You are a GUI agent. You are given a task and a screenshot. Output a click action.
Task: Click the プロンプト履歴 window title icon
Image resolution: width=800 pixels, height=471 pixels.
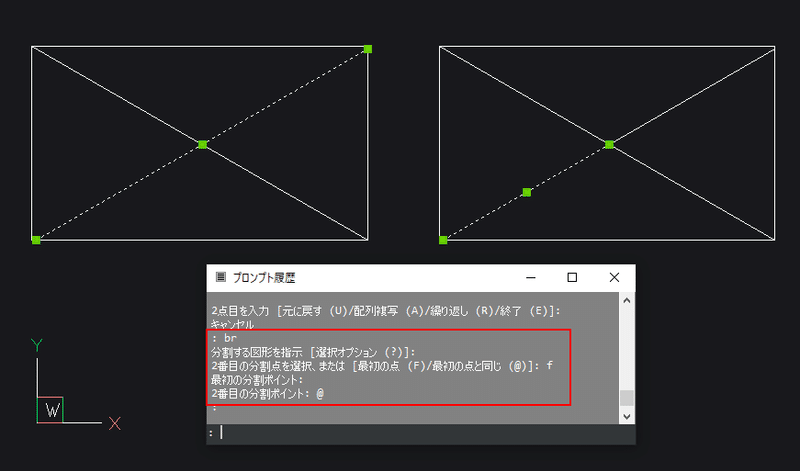[220, 277]
